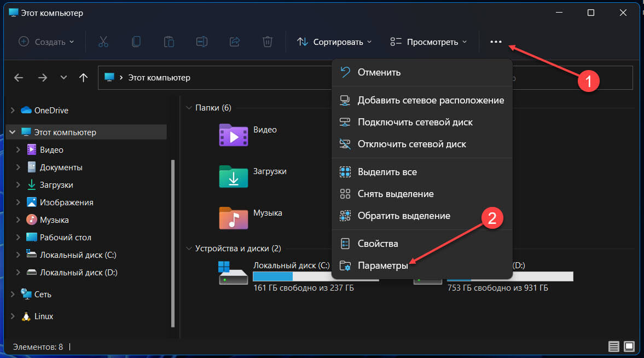644x358 pixels.
Task: Click the address bar path Этот компьютер
Action: coord(159,77)
